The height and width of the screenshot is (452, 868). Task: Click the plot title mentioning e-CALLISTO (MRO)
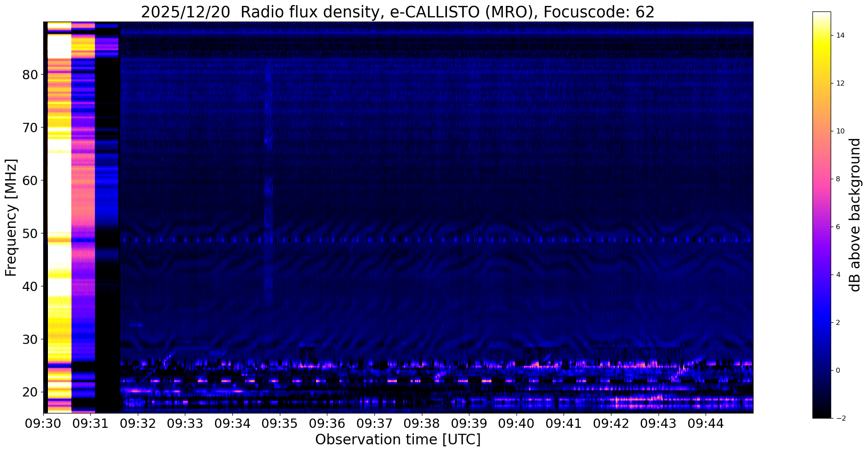click(397, 12)
